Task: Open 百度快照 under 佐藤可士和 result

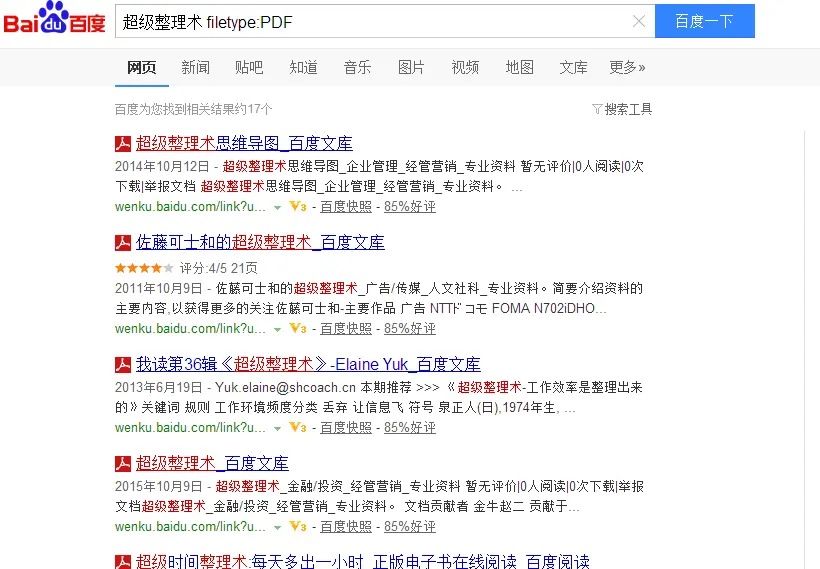Action: pyautogui.click(x=346, y=328)
